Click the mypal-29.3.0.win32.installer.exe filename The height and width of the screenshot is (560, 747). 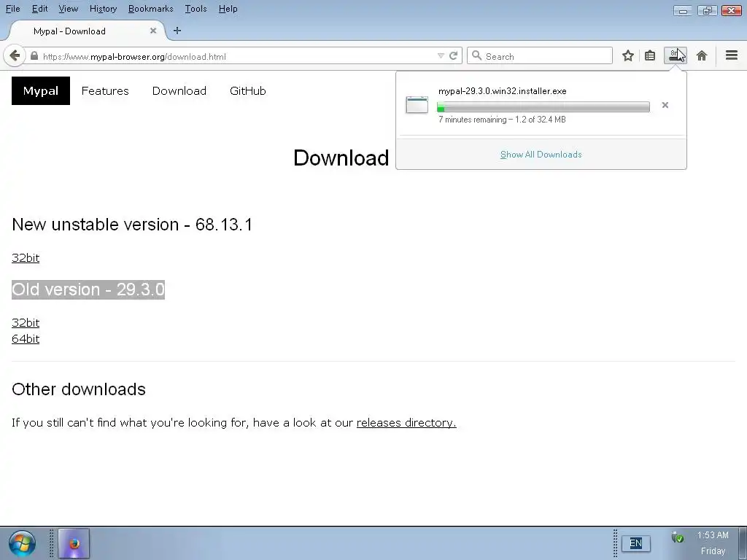502,91
